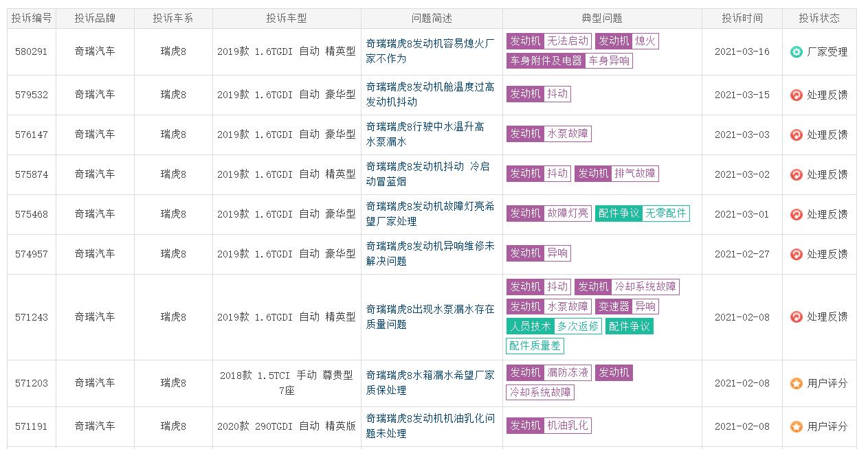Open complaint about 行驶中水温升高水泵漏水
The image size is (868, 449).
pos(425,135)
